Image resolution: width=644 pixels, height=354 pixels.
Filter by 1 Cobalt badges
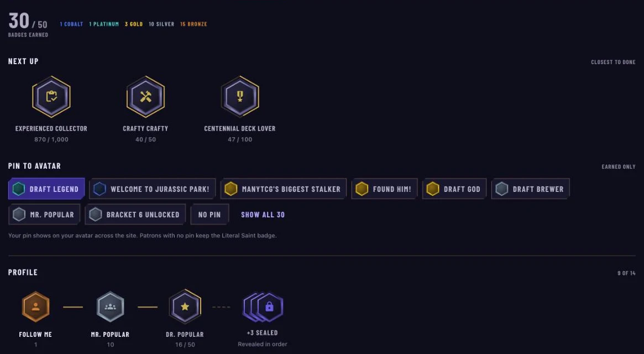[x=71, y=24]
